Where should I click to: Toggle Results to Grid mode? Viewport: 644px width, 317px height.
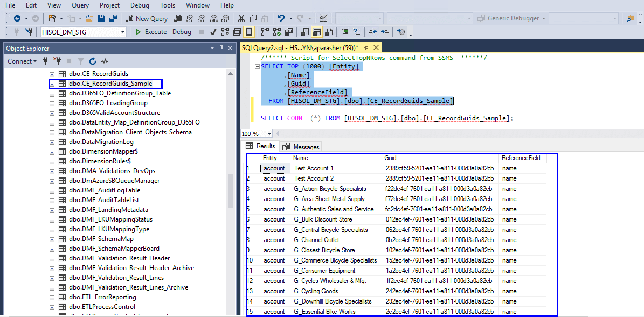(317, 32)
